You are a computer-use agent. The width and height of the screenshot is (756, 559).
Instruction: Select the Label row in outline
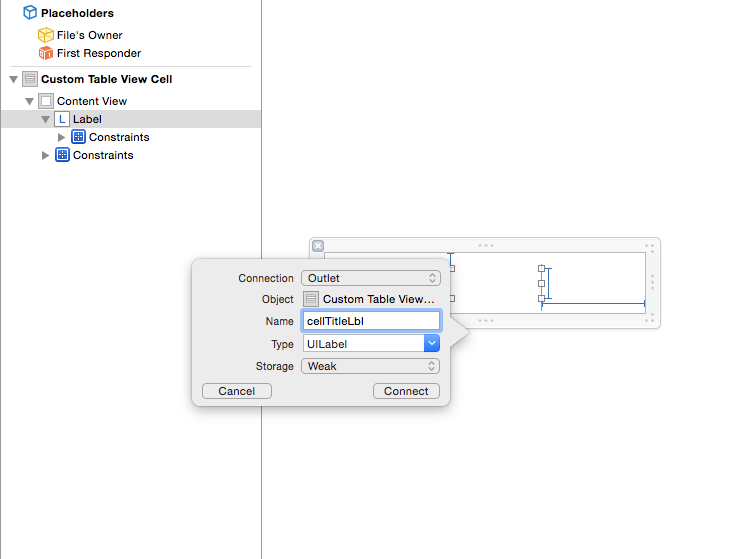[131, 119]
